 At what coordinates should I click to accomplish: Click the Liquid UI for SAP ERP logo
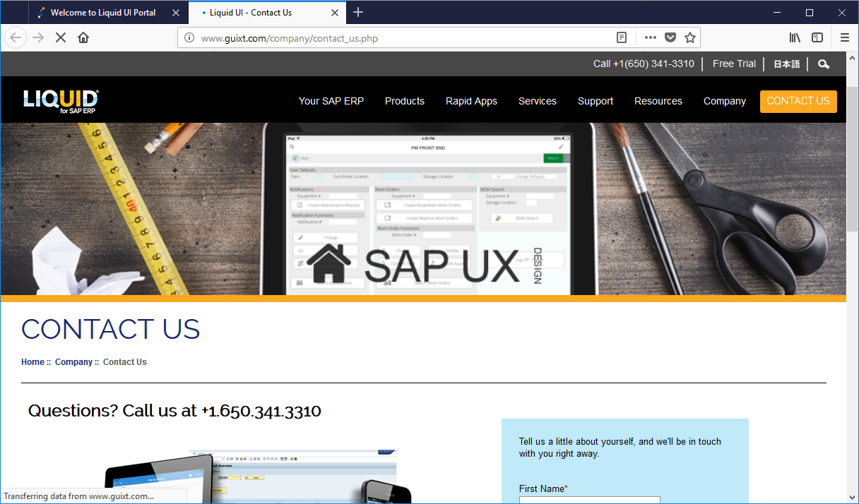coord(61,101)
